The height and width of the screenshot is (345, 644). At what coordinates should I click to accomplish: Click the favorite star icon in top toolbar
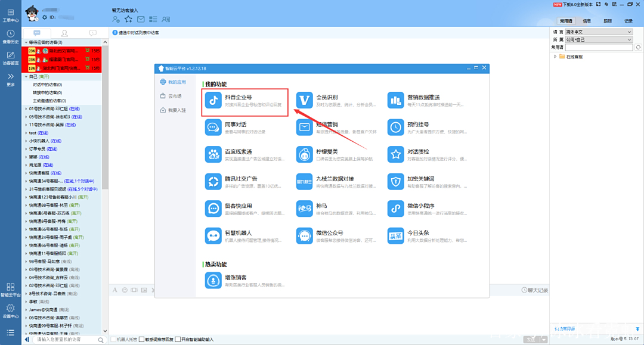[129, 19]
